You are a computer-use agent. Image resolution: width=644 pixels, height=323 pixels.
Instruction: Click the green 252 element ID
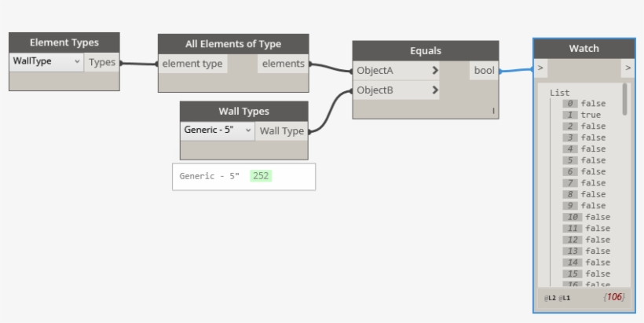point(261,176)
